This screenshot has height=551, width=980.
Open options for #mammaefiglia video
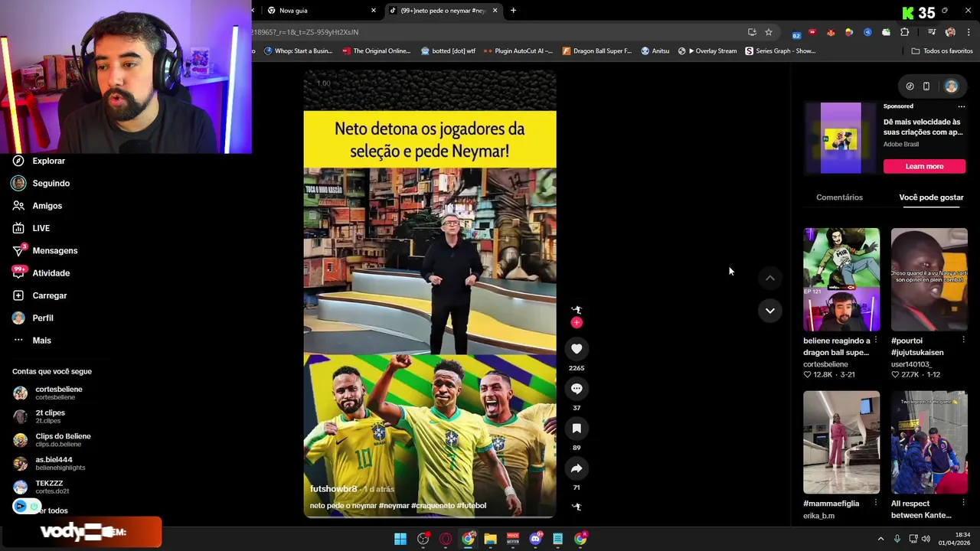click(x=876, y=504)
